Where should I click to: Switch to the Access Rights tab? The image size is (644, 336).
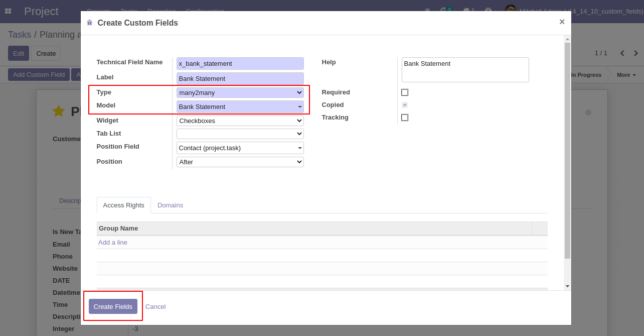pyautogui.click(x=123, y=205)
